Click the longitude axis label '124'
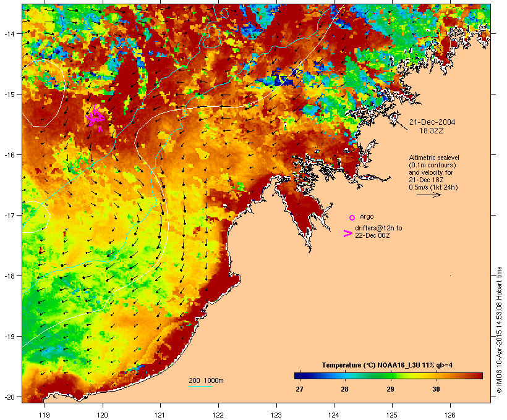507x420 pixels. pyautogui.click(x=334, y=415)
